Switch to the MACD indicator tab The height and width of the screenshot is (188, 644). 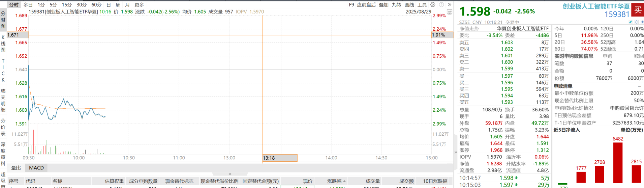pos(36,168)
